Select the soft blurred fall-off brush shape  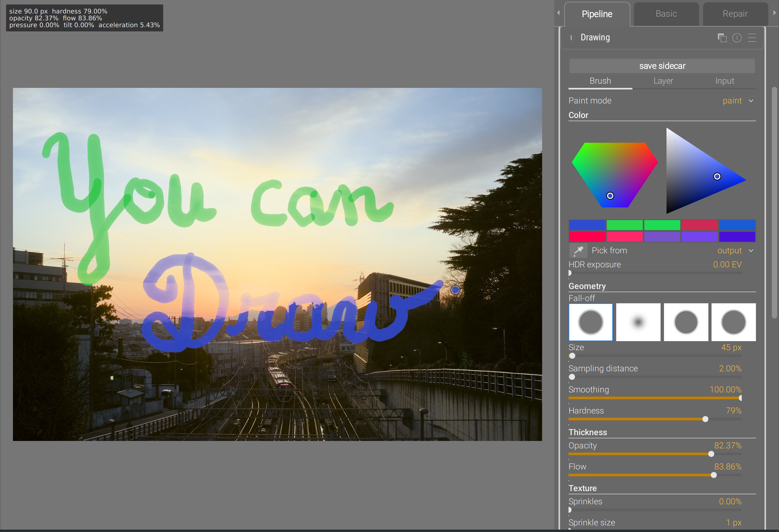638,322
